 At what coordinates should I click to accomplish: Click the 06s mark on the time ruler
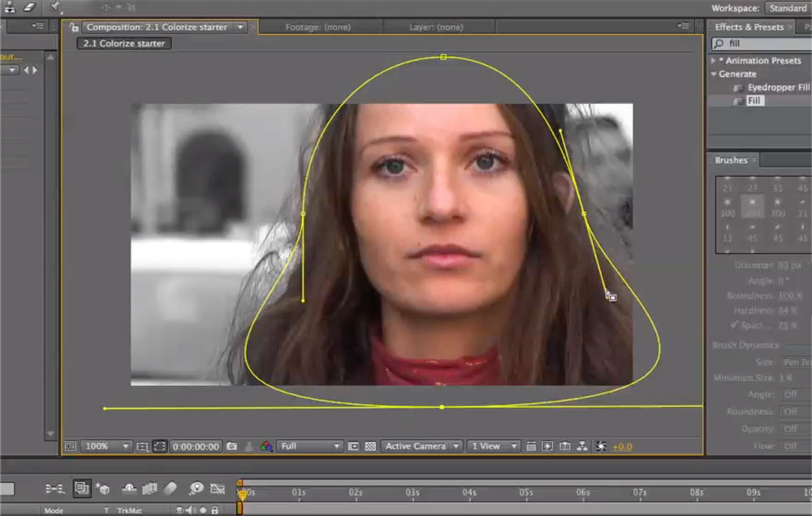click(582, 492)
